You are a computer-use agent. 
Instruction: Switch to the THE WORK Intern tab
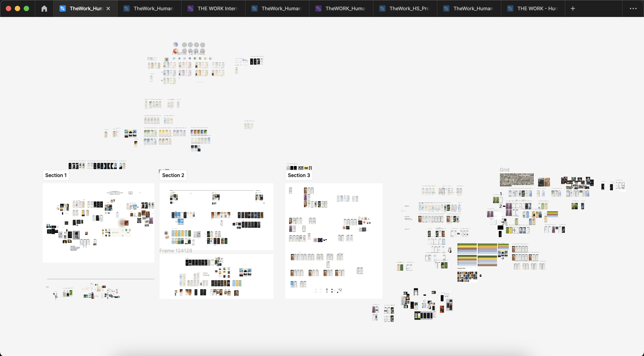pyautogui.click(x=217, y=8)
